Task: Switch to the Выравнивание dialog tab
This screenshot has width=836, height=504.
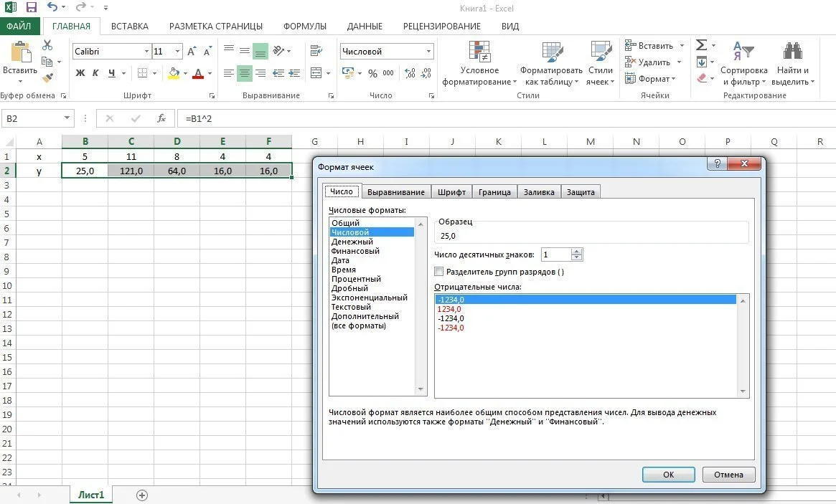Action: click(x=395, y=192)
